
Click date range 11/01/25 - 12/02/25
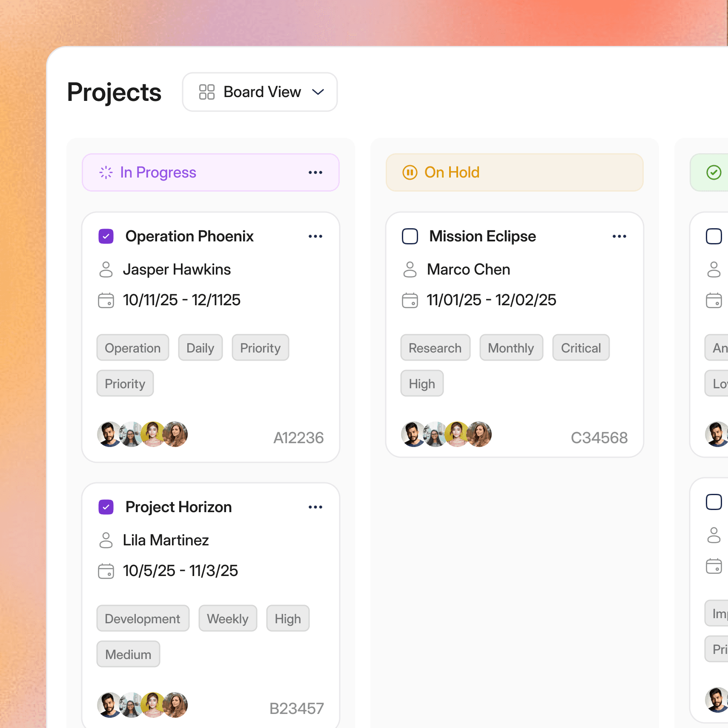[492, 300]
